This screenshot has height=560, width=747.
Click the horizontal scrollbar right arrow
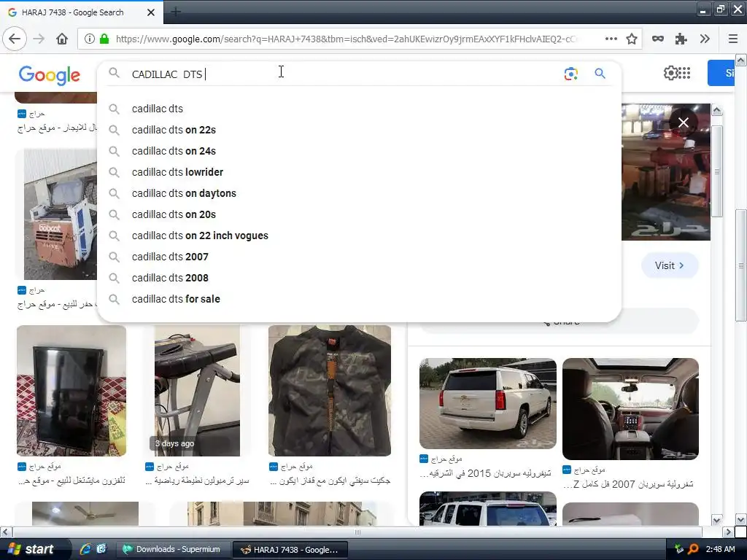(x=728, y=532)
